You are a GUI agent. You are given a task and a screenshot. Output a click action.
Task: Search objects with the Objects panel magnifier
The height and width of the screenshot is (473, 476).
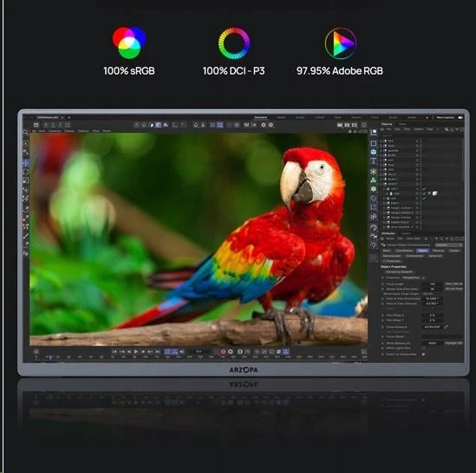(x=447, y=129)
